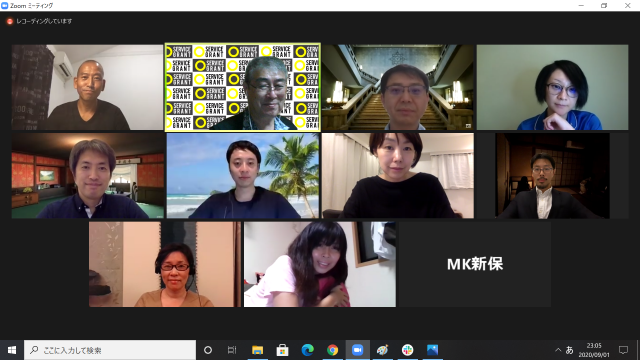Image resolution: width=640 pixels, height=360 pixels.
Task: Open the Photos app on the taskbar
Action: pyautogui.click(x=432, y=350)
